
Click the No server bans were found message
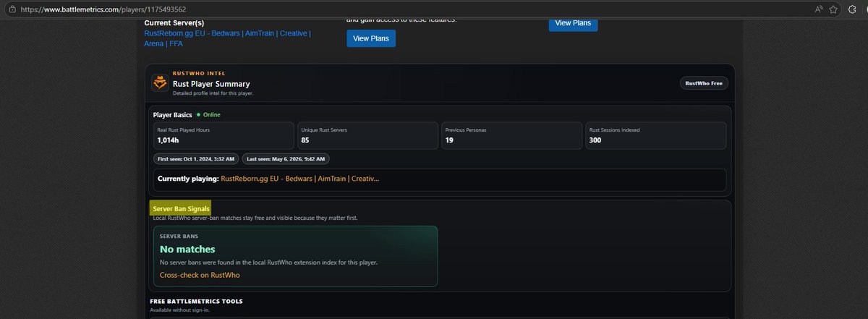(x=268, y=262)
